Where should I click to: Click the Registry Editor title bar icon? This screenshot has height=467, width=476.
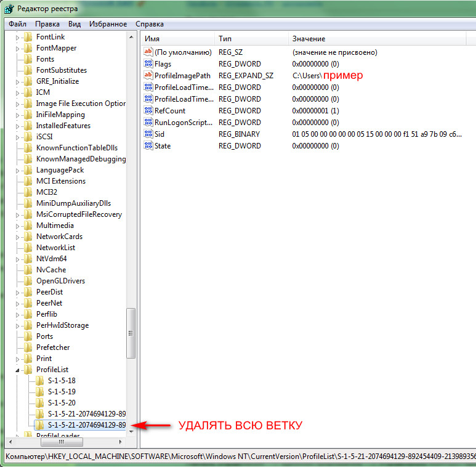[x=9, y=9]
